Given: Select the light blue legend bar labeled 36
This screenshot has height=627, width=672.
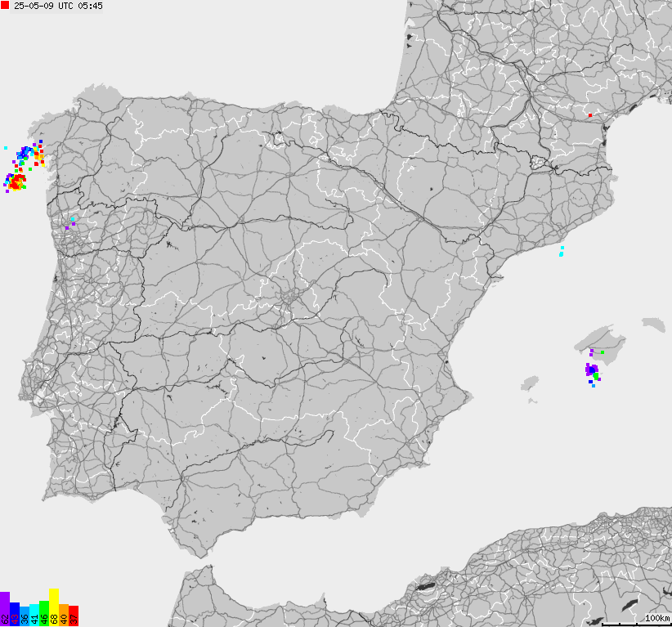Looking at the screenshot, I should [25, 616].
